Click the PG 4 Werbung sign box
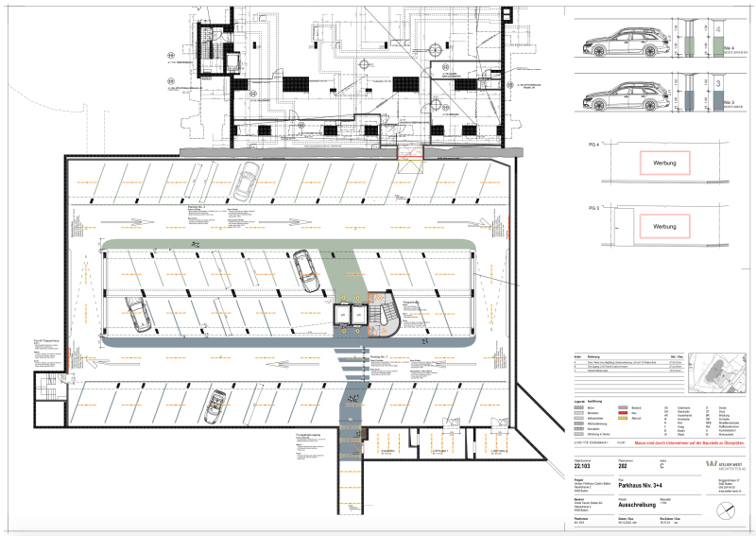 click(x=664, y=163)
